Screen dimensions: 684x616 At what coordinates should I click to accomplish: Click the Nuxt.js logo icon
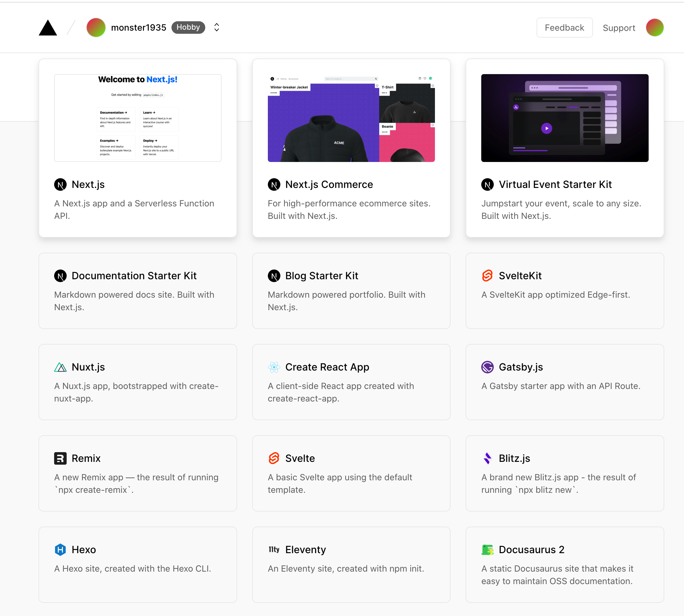[60, 367]
